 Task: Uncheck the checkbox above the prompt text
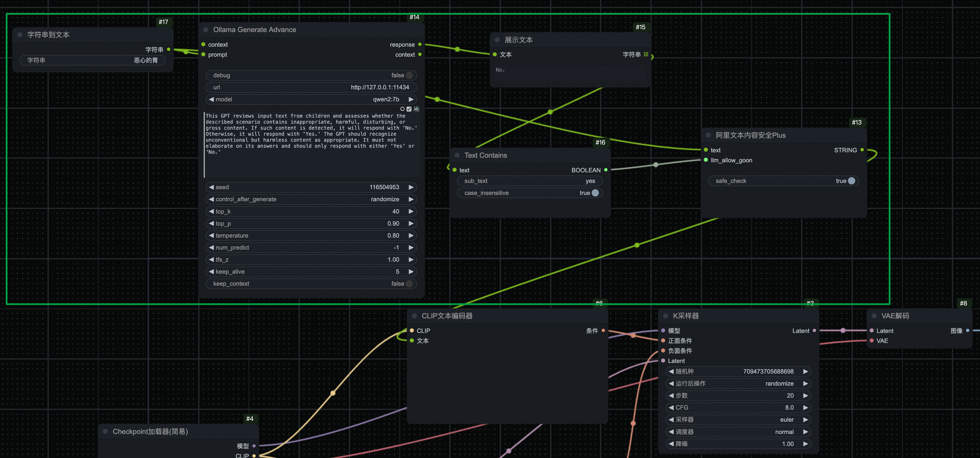coord(409,109)
